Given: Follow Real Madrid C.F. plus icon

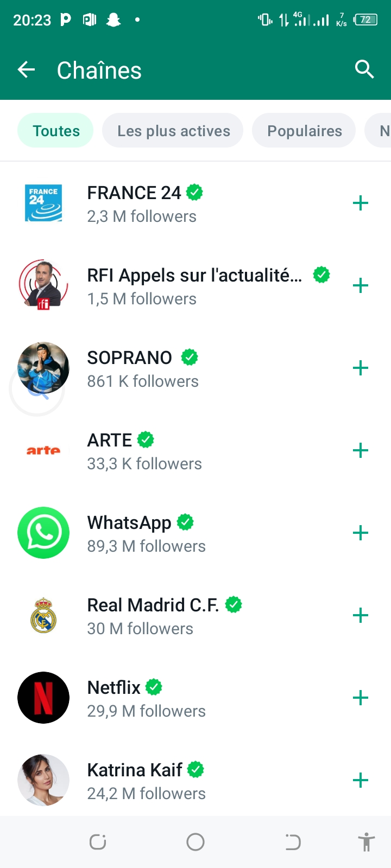Looking at the screenshot, I should (x=361, y=616).
